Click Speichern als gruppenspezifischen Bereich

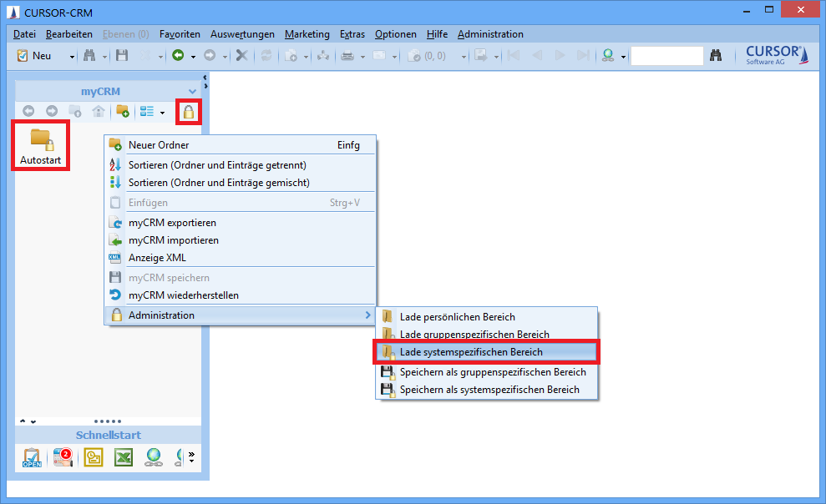click(x=493, y=372)
